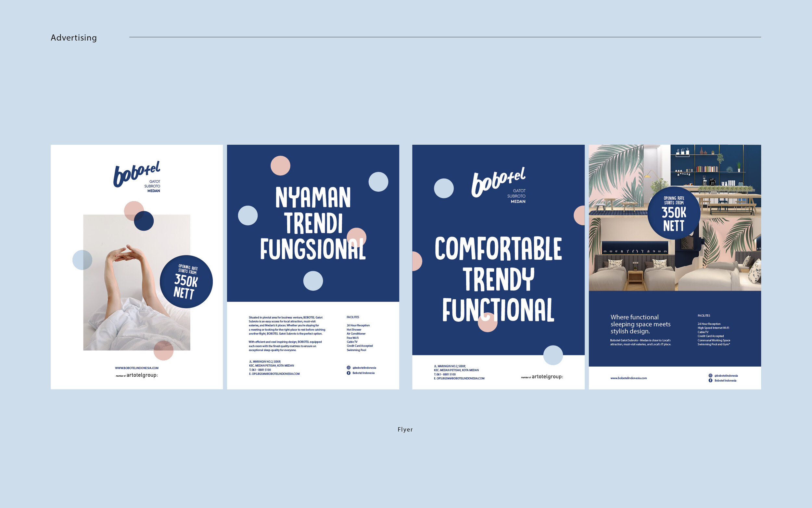
Task: Click the blue bobotel logo on the white flyer
Action: pyautogui.click(x=137, y=173)
